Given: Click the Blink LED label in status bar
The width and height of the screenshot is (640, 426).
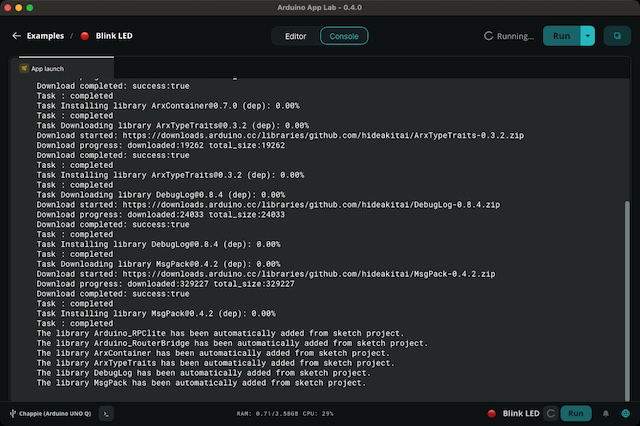Looking at the screenshot, I should (522, 412).
